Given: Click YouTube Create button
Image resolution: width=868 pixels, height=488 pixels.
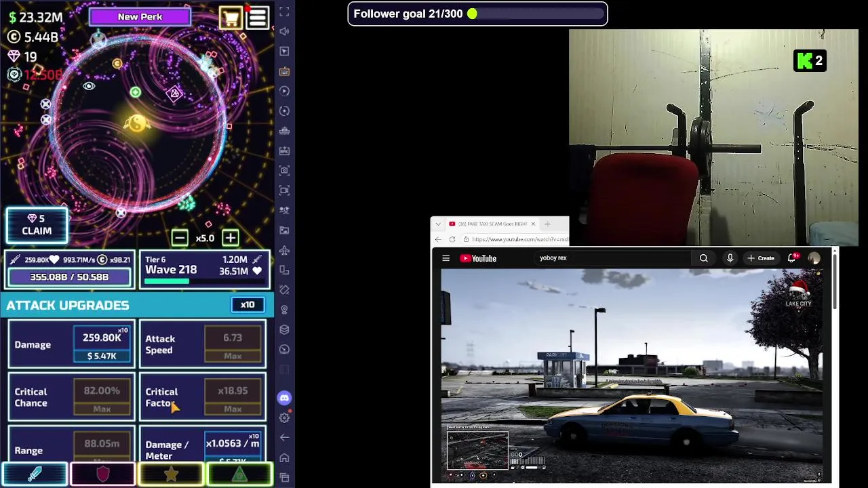Looking at the screenshot, I should pyautogui.click(x=761, y=258).
